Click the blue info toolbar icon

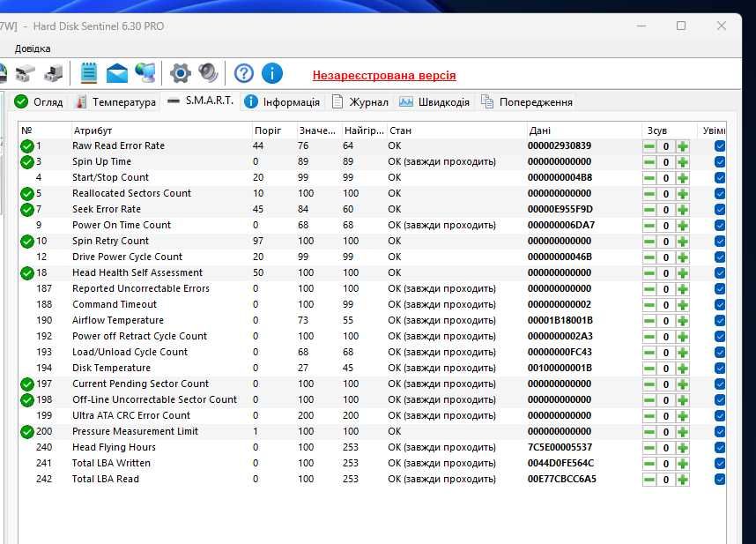(x=272, y=73)
